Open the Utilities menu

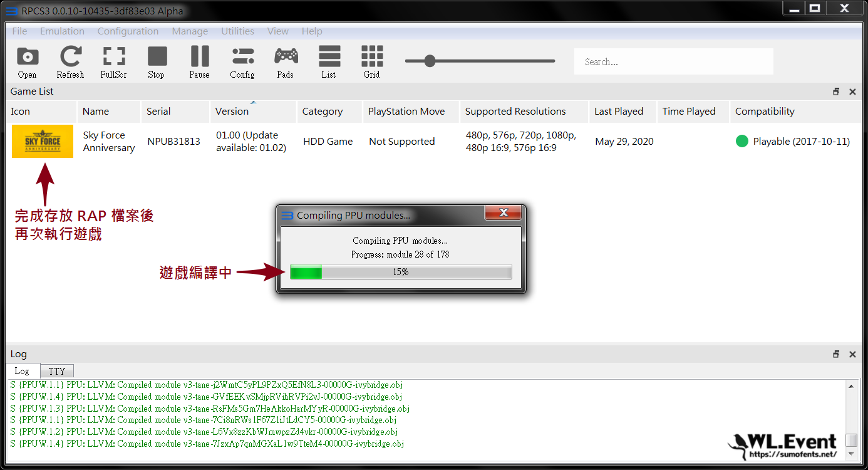coord(237,31)
